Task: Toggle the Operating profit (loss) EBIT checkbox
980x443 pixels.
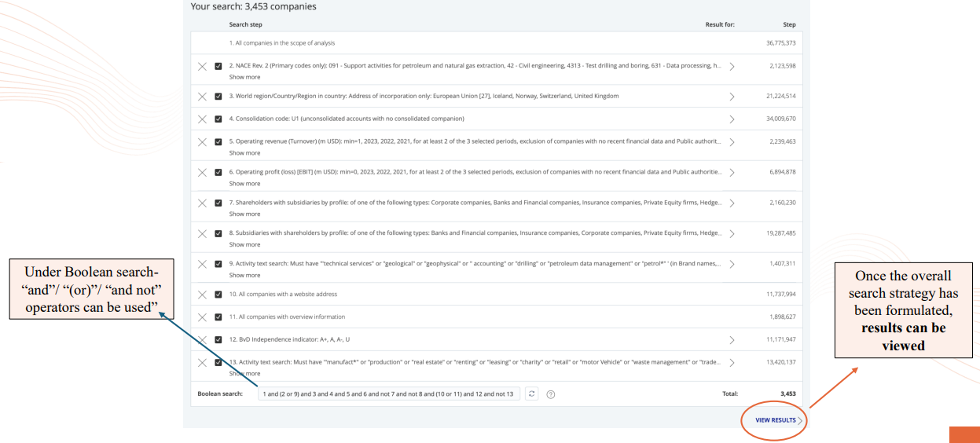Action: [218, 173]
